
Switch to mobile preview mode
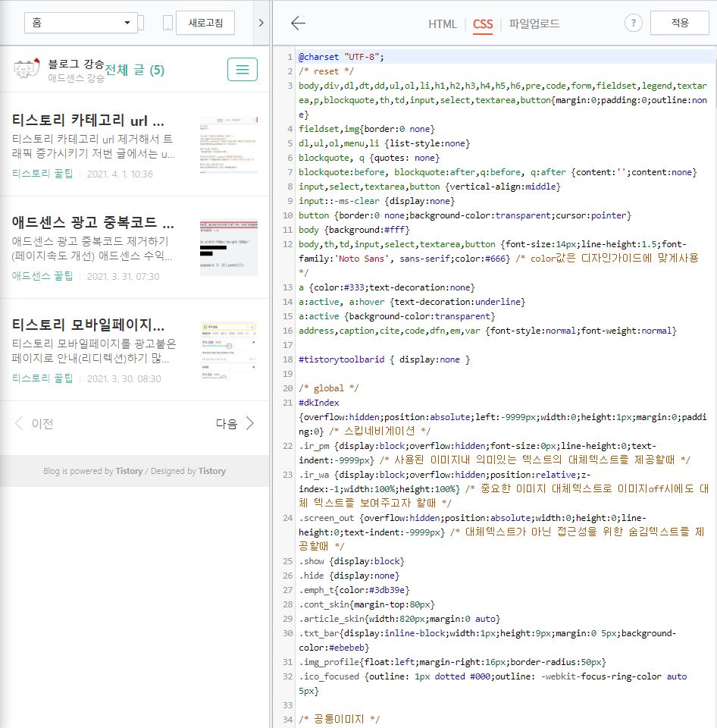(168, 23)
